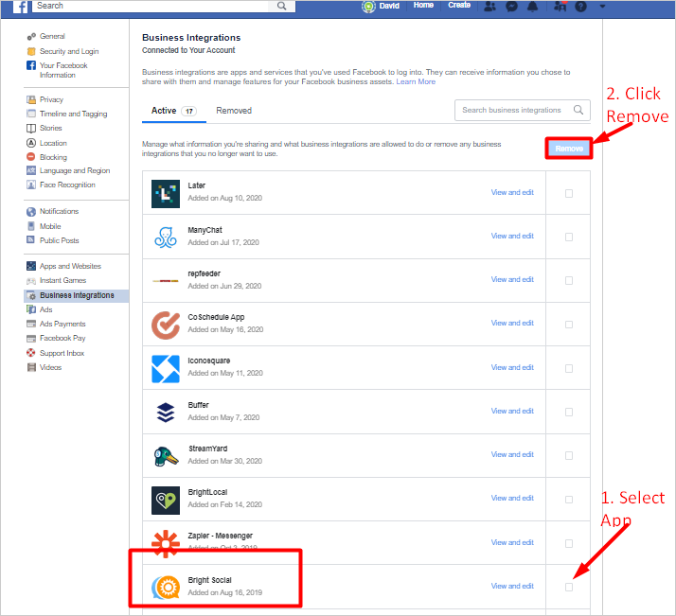Open Messenger from the top bar

point(511,6)
